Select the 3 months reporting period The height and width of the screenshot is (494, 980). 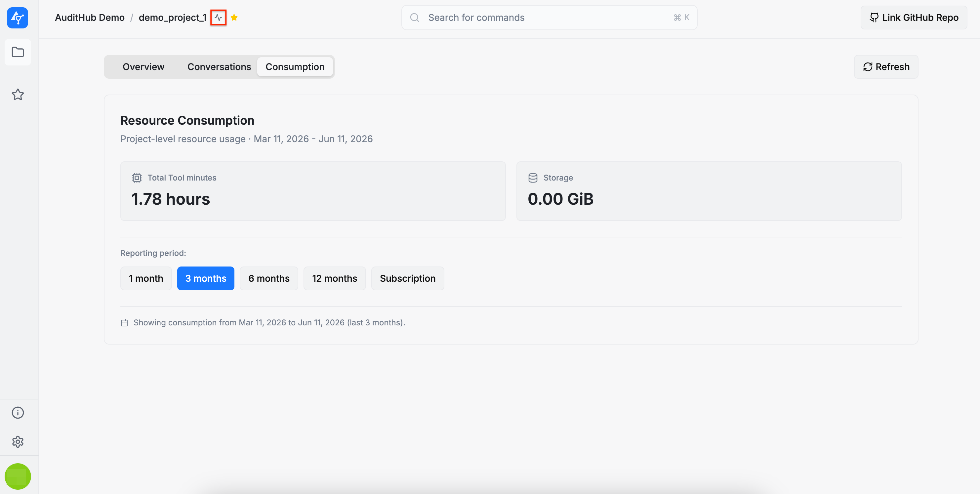206,278
